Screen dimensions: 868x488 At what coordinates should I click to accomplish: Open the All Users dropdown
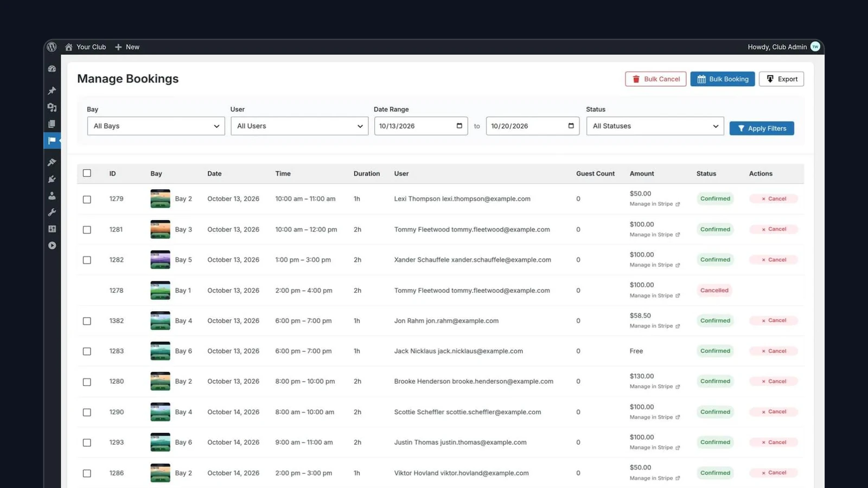pyautogui.click(x=299, y=126)
